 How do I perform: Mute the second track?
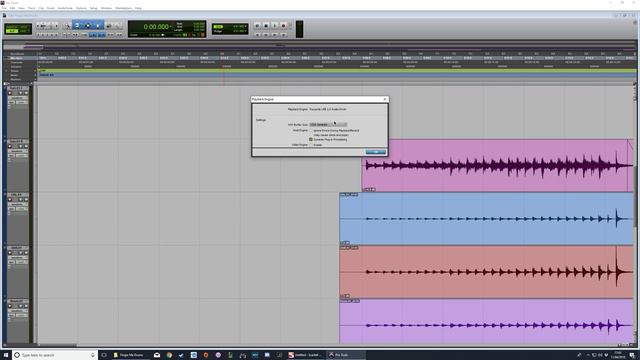tap(26, 146)
